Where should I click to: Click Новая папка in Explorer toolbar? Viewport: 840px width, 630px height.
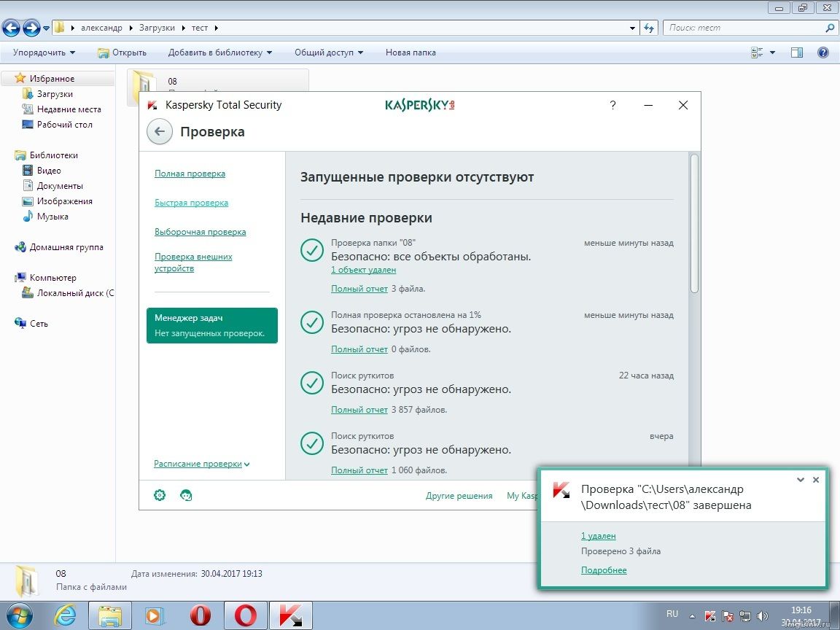(x=411, y=52)
